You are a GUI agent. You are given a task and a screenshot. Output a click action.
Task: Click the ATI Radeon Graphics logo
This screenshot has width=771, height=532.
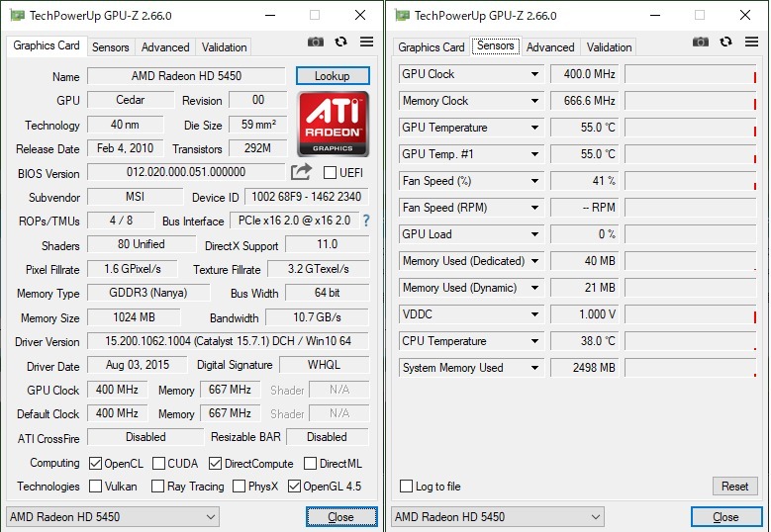tap(333, 124)
